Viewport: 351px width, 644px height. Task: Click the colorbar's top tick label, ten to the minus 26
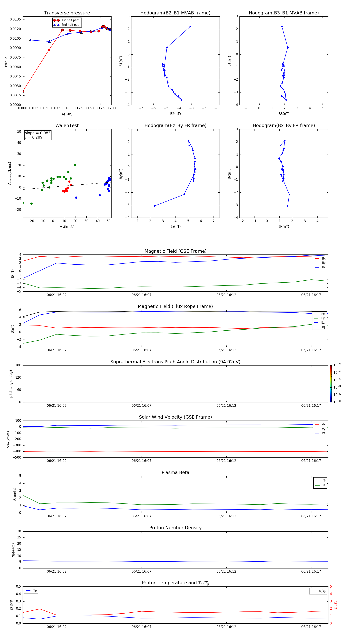(x=337, y=365)
